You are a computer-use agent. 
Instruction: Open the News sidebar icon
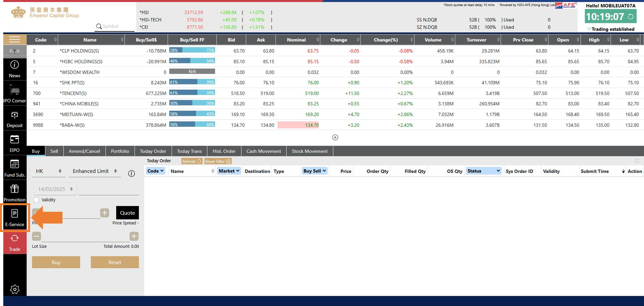15,69
